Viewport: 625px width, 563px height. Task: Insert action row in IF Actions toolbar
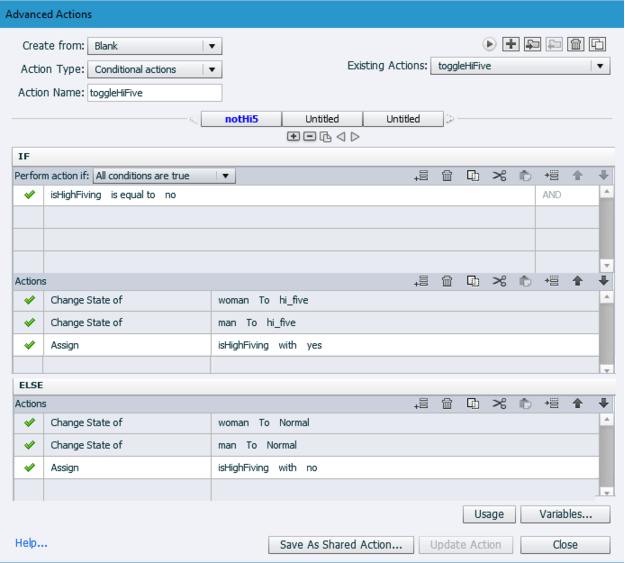551,281
